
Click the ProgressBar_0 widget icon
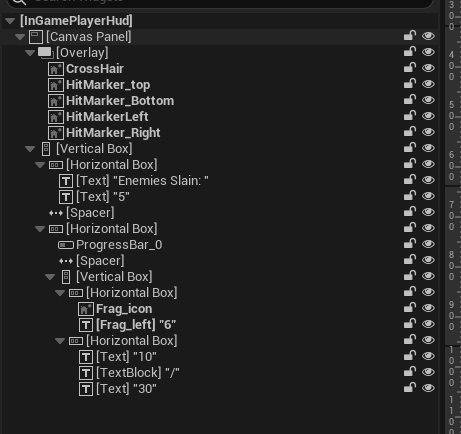pyautogui.click(x=66, y=245)
